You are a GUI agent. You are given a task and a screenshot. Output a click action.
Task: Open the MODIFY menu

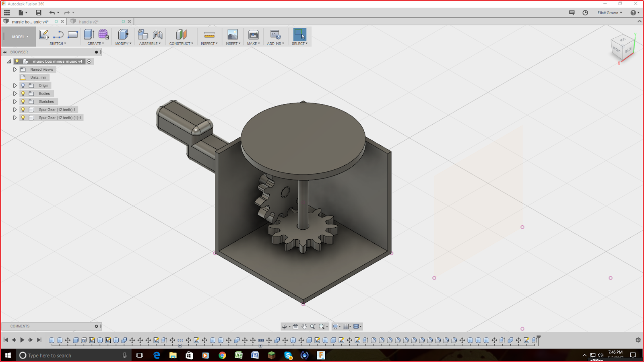click(x=123, y=43)
